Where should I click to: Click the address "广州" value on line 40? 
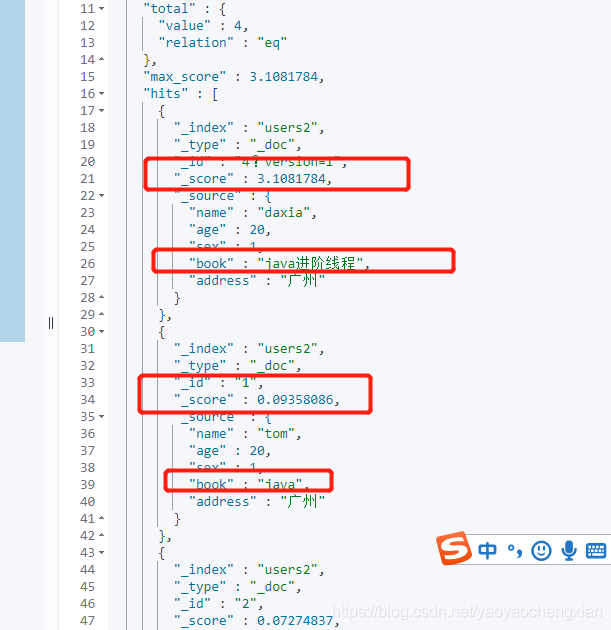pos(302,502)
